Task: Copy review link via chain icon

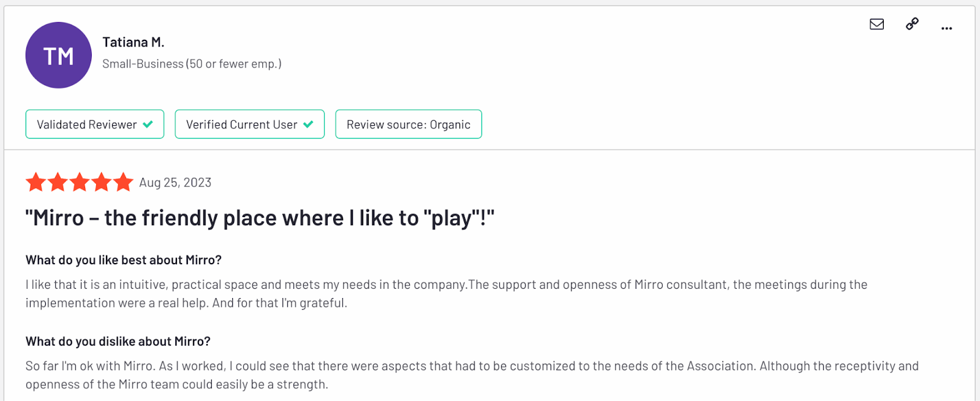Action: coord(912,24)
